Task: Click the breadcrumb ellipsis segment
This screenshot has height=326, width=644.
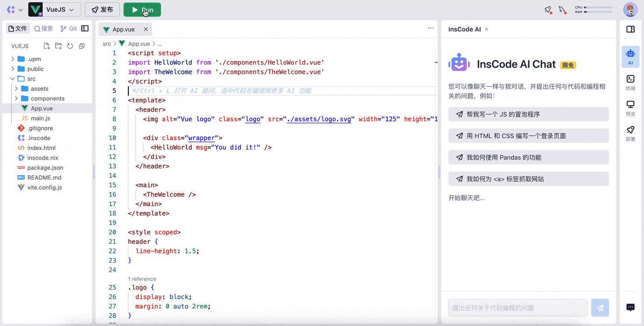Action: 159,44
